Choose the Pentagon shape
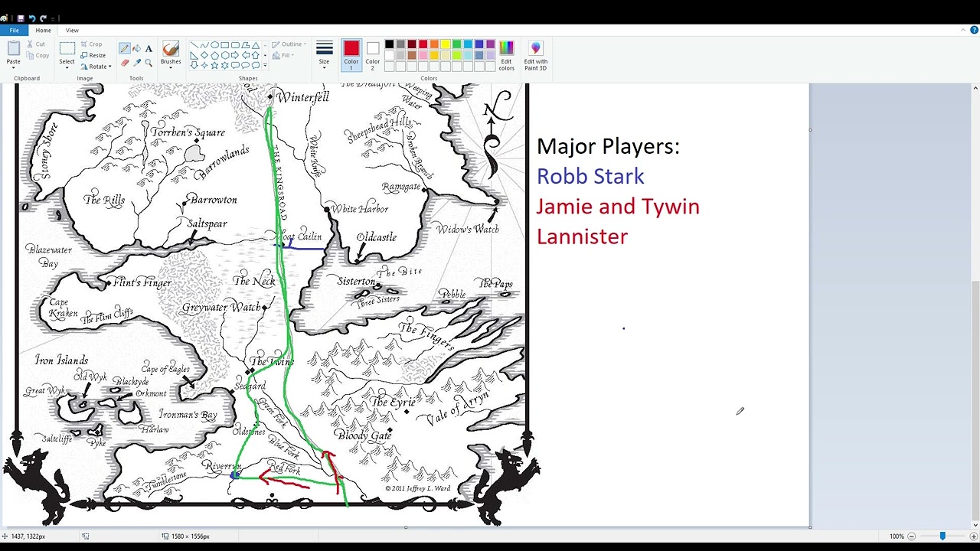 pos(214,55)
